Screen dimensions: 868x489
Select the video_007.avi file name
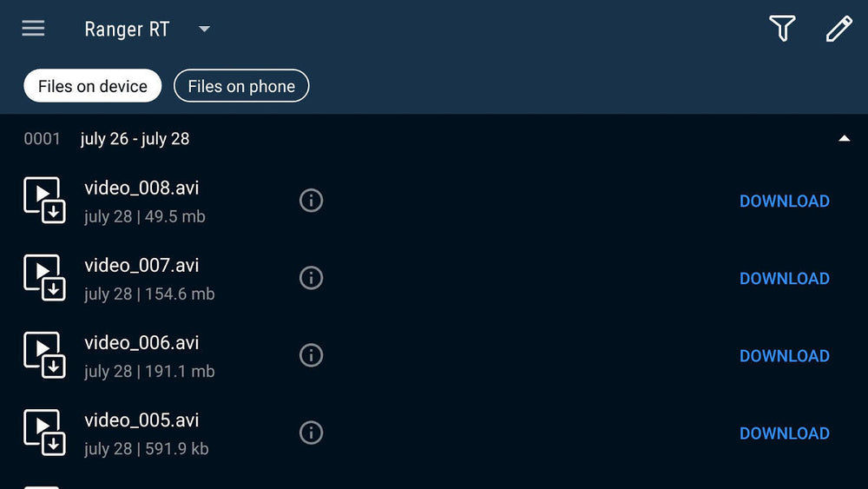tap(141, 266)
